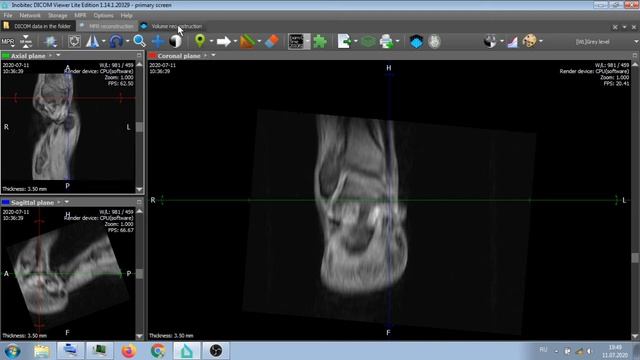Open the MPR mode button
640x360 pixels.
pyautogui.click(x=8, y=42)
